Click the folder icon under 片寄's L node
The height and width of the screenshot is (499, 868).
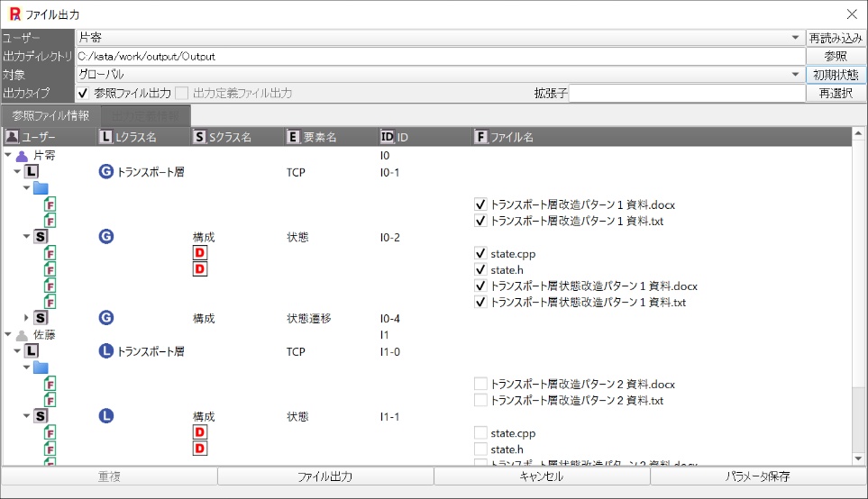point(41,188)
